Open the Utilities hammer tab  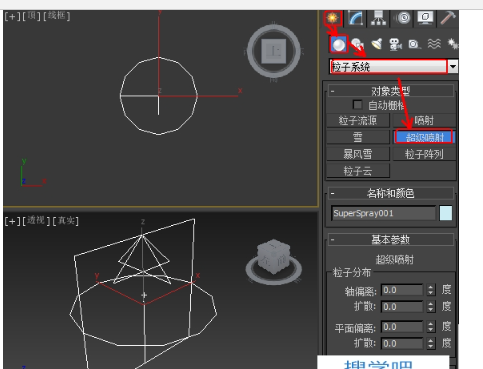click(x=448, y=18)
